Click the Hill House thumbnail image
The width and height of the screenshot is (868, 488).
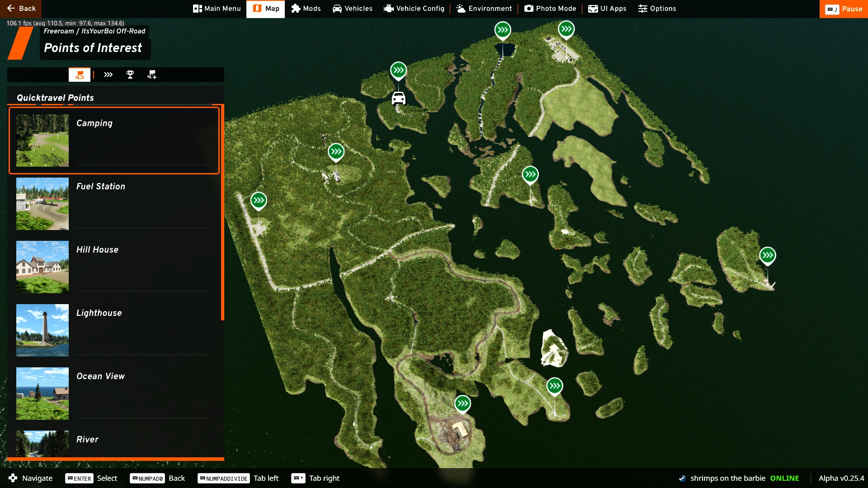tap(42, 267)
